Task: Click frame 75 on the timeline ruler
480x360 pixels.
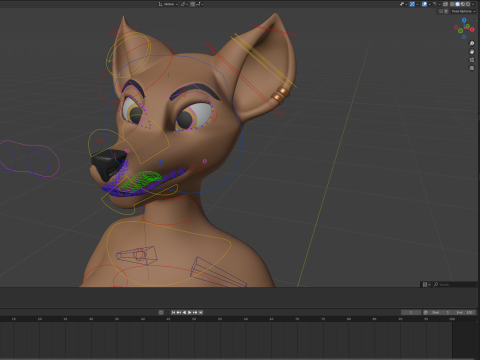Action: tap(323, 319)
